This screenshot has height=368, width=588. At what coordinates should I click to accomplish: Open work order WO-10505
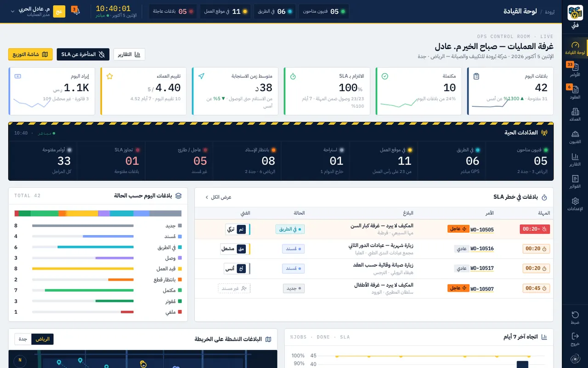(x=482, y=230)
